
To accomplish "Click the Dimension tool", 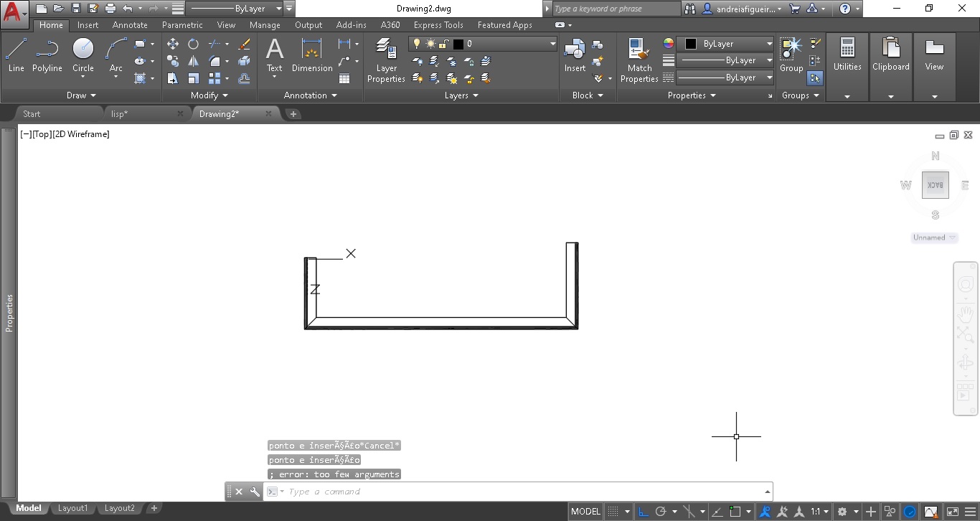I will point(312,55).
